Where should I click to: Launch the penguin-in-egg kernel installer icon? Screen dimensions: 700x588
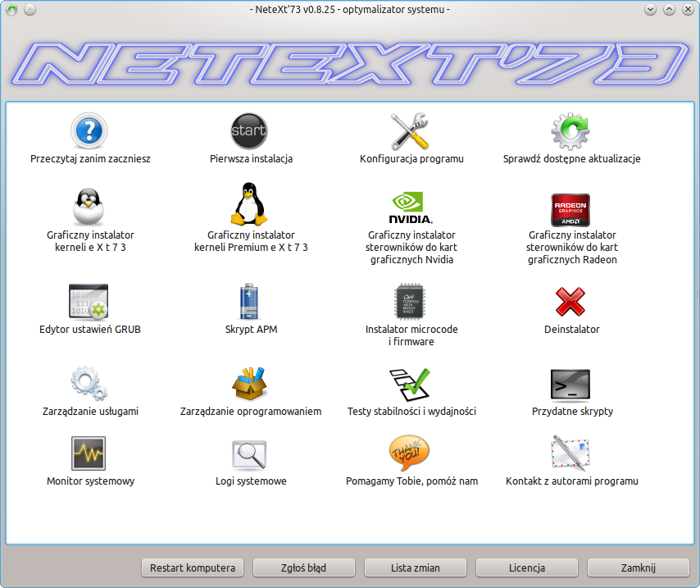[89, 207]
